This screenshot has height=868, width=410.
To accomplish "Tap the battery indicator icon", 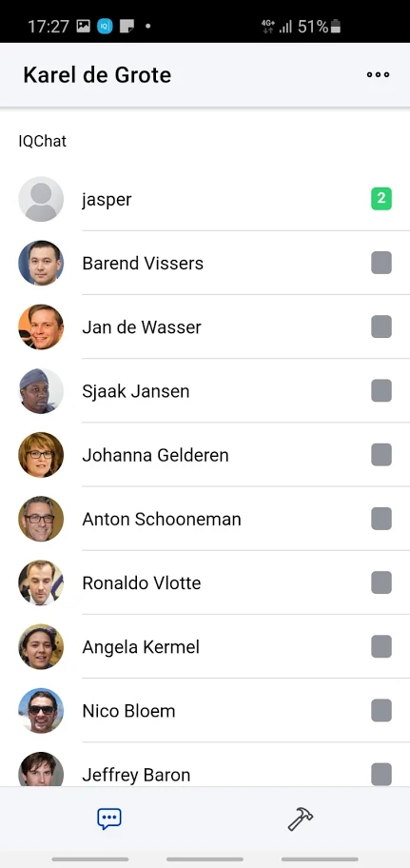I will [335, 26].
